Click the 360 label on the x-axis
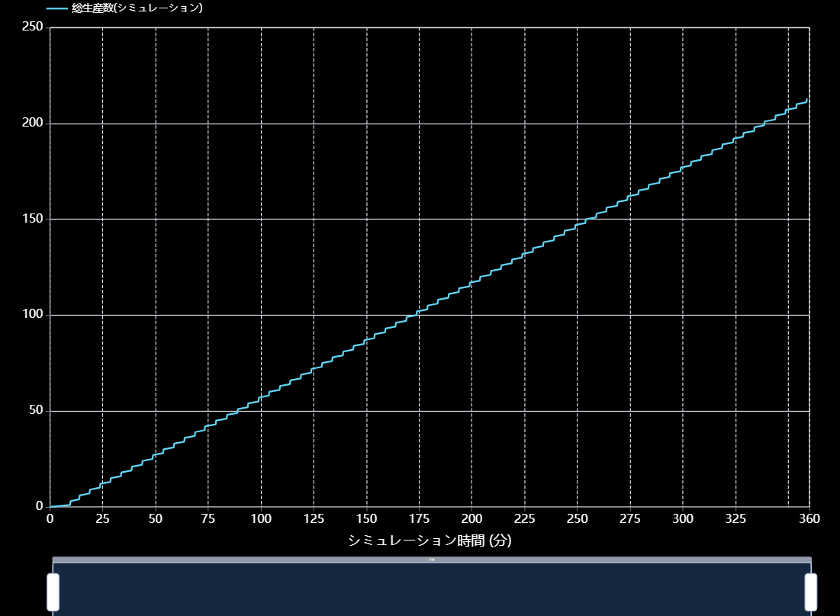Image resolution: width=840 pixels, height=616 pixels. click(x=809, y=519)
